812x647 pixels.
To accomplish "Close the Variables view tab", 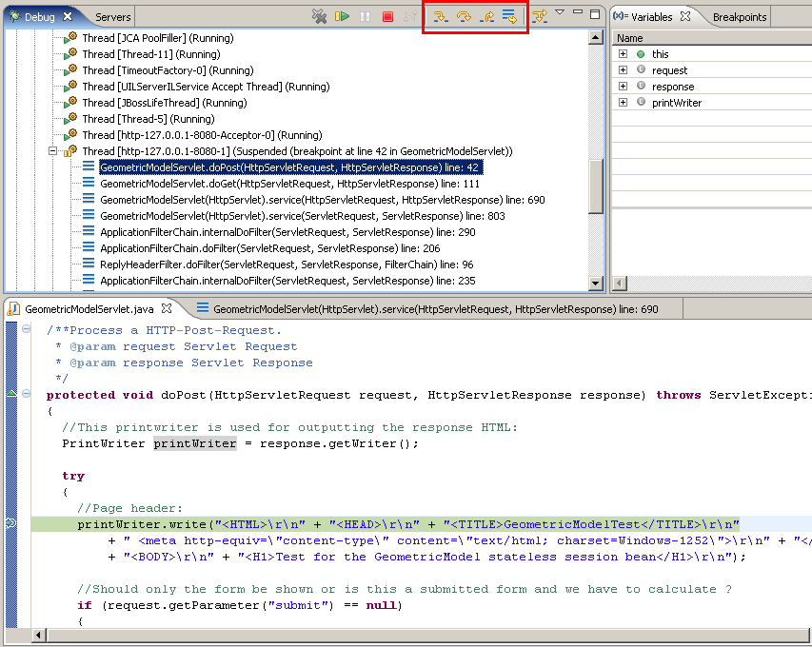I will [x=685, y=16].
